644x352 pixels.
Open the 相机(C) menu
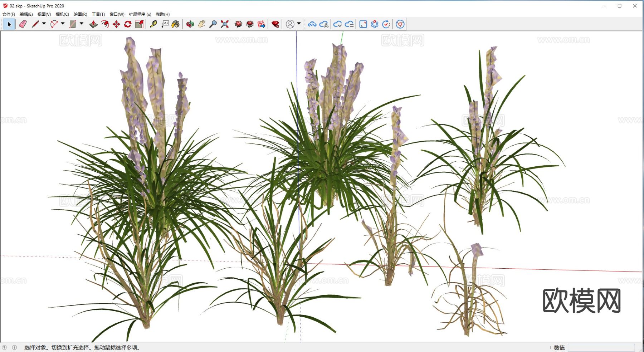(x=62, y=14)
